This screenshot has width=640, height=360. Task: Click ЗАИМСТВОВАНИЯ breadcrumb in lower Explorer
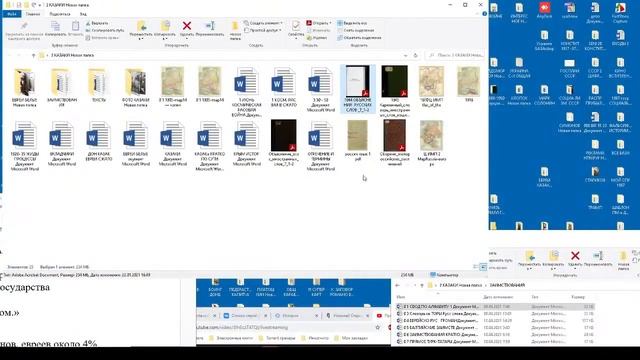point(507,285)
